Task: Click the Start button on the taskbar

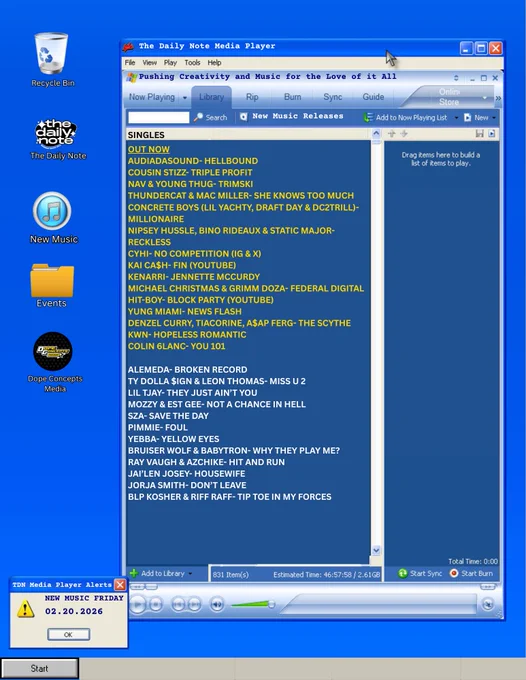Action: 39,668
